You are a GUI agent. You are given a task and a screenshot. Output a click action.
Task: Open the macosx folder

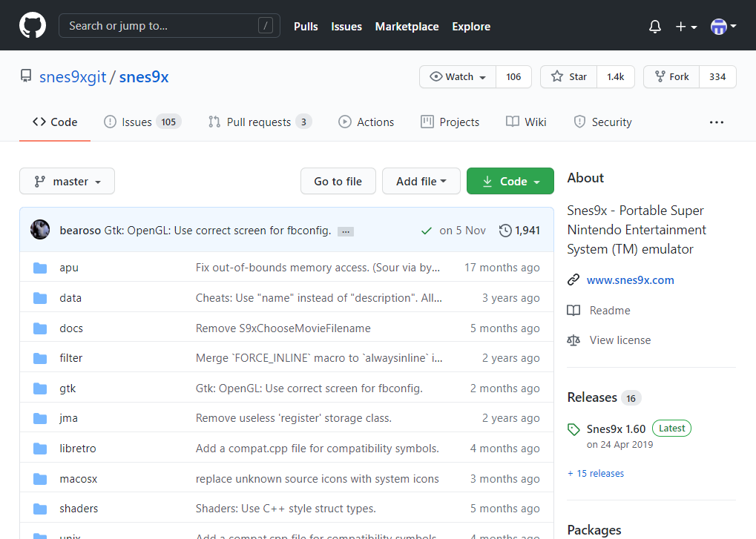pos(79,479)
